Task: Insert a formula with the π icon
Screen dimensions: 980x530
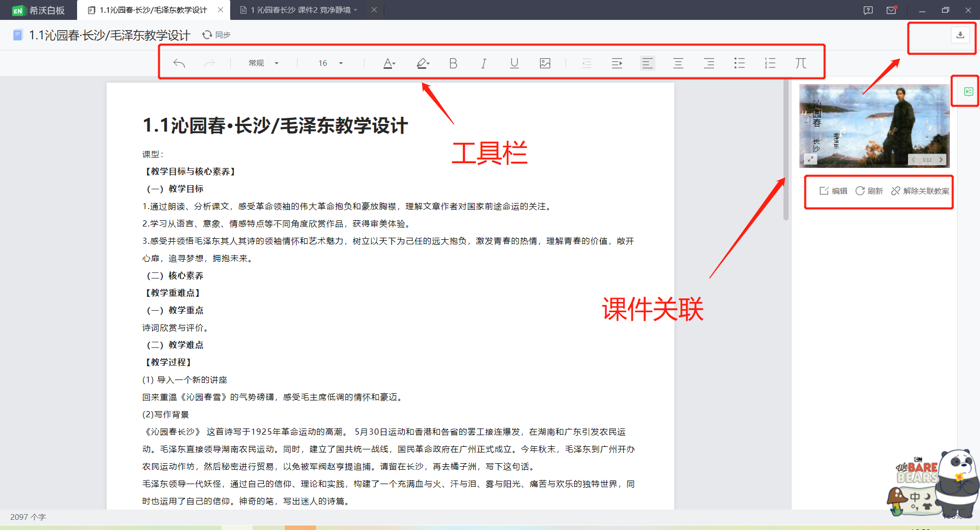Action: pos(801,63)
